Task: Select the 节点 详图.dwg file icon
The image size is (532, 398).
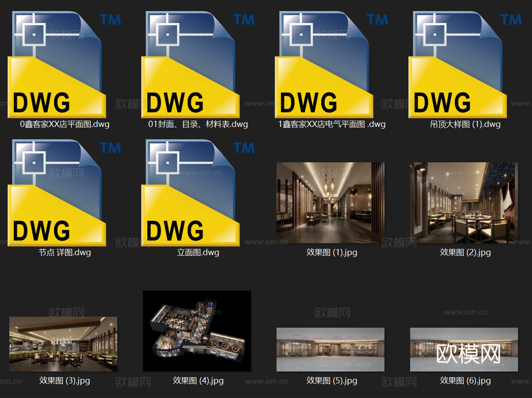Action: tap(57, 193)
